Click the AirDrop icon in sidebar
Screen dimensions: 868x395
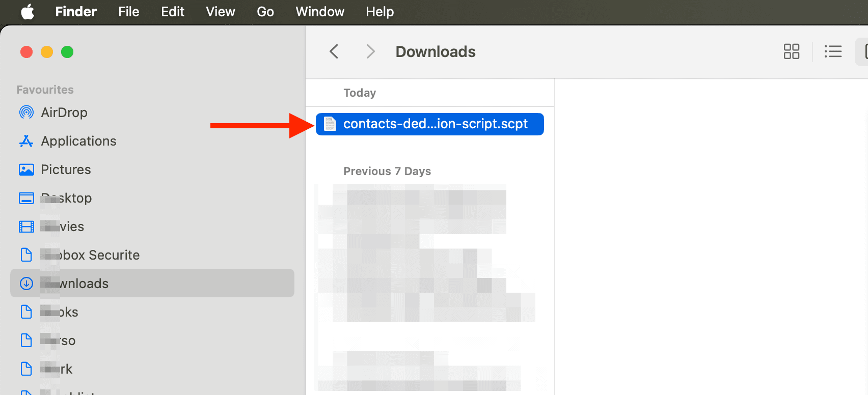click(26, 112)
